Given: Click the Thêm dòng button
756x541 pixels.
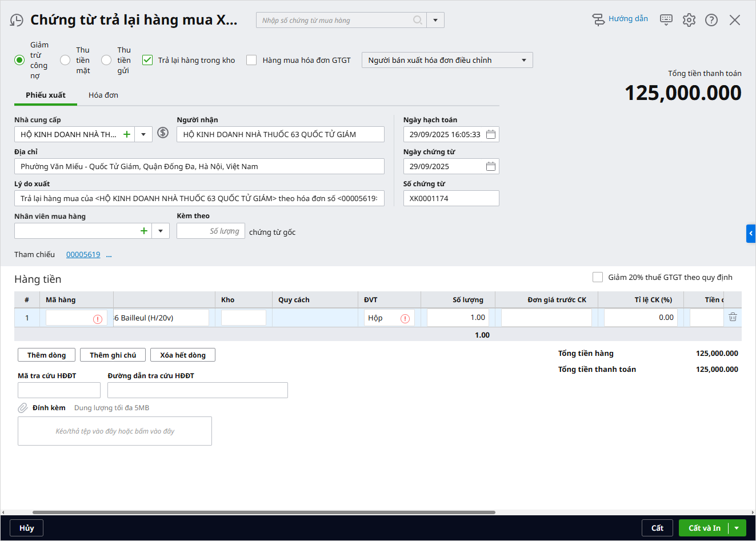Looking at the screenshot, I should (x=46, y=355).
